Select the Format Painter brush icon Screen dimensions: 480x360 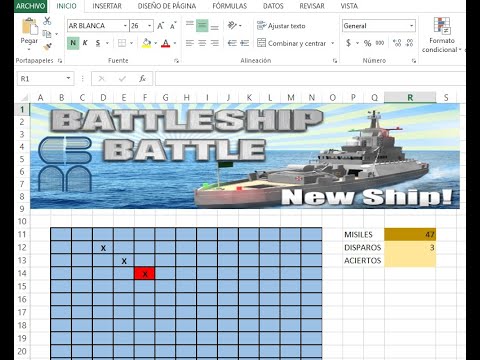tap(47, 47)
